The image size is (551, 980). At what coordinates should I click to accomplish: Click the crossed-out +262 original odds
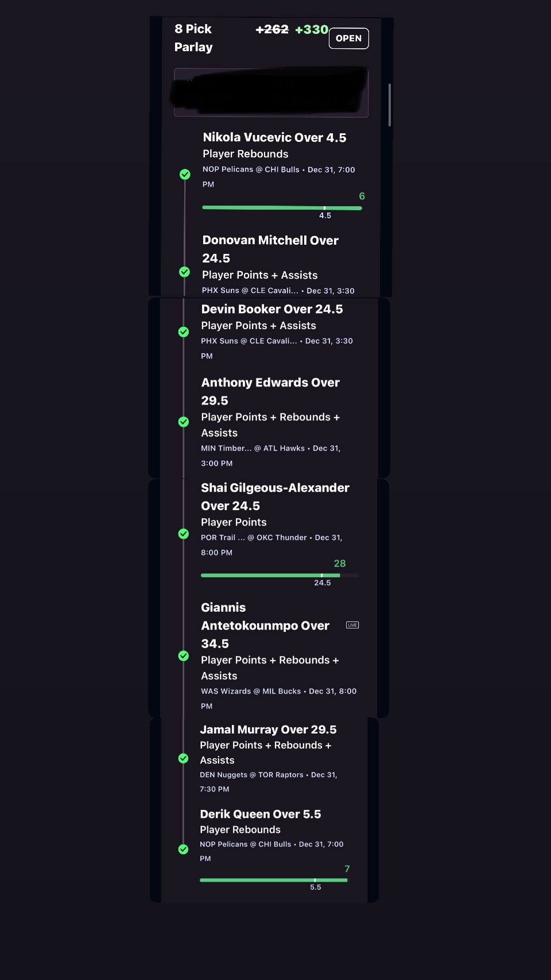click(x=272, y=29)
